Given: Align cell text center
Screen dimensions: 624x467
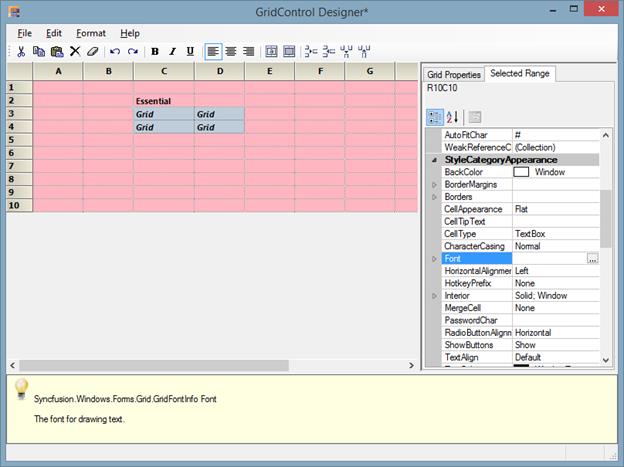Looking at the screenshot, I should coord(231,51).
